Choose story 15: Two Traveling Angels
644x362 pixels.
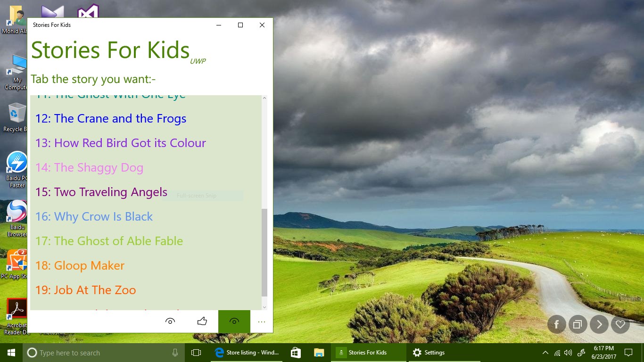(101, 192)
